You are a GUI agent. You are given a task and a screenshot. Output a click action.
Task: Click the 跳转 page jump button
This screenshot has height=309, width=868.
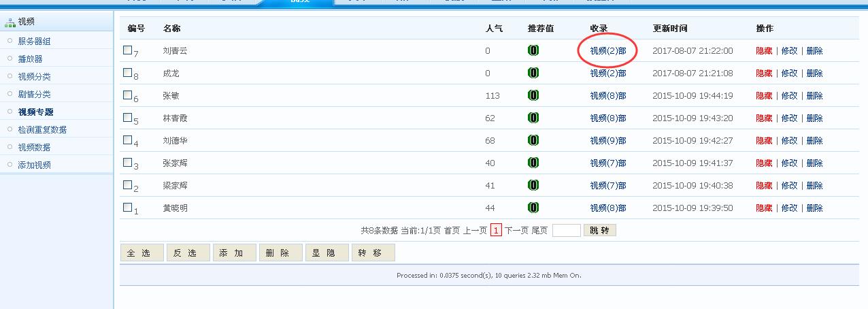tap(599, 231)
